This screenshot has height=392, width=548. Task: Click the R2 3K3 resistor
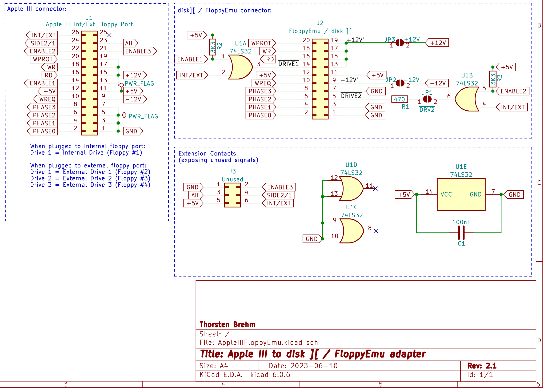tap(213, 47)
